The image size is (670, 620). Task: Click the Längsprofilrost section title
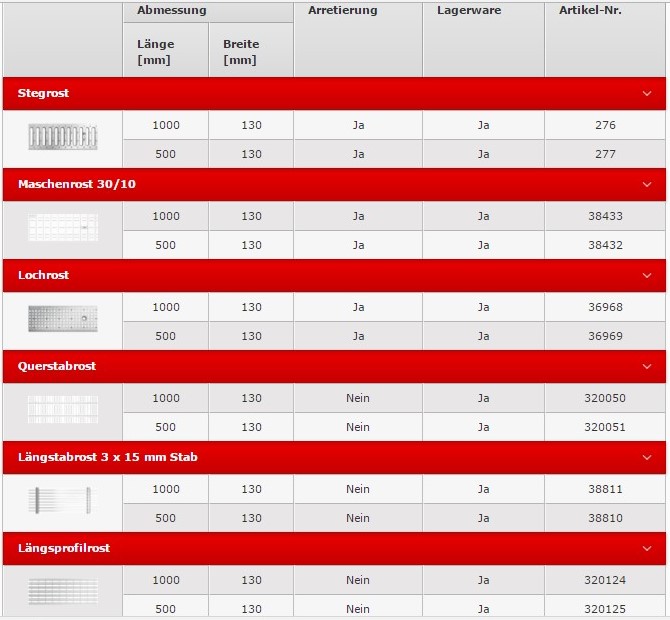64,548
